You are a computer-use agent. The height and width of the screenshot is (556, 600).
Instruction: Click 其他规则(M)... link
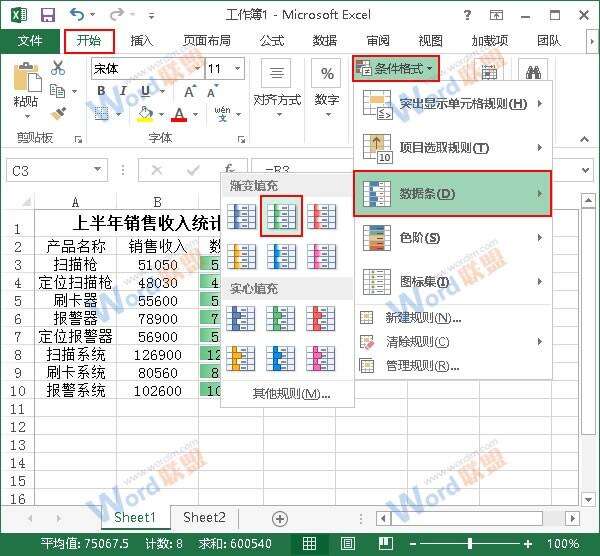click(291, 393)
